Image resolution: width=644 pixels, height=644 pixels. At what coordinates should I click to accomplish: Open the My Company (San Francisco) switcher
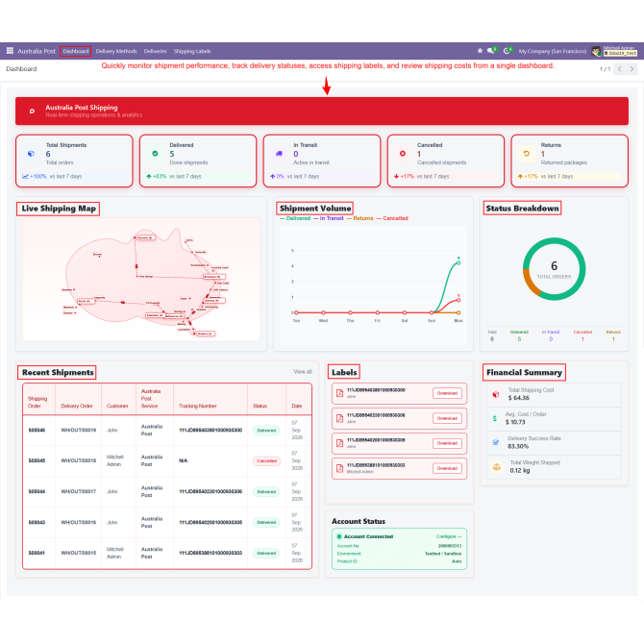point(553,51)
